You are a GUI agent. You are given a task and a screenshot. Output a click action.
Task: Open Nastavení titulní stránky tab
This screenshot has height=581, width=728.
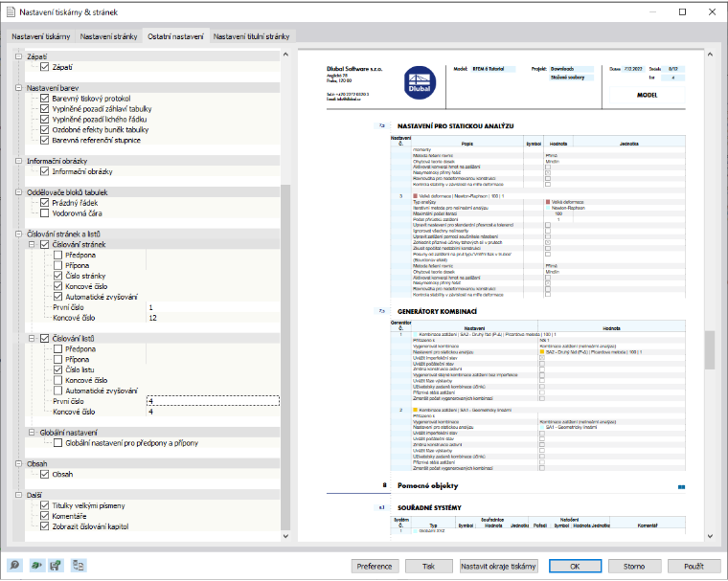[x=251, y=36]
